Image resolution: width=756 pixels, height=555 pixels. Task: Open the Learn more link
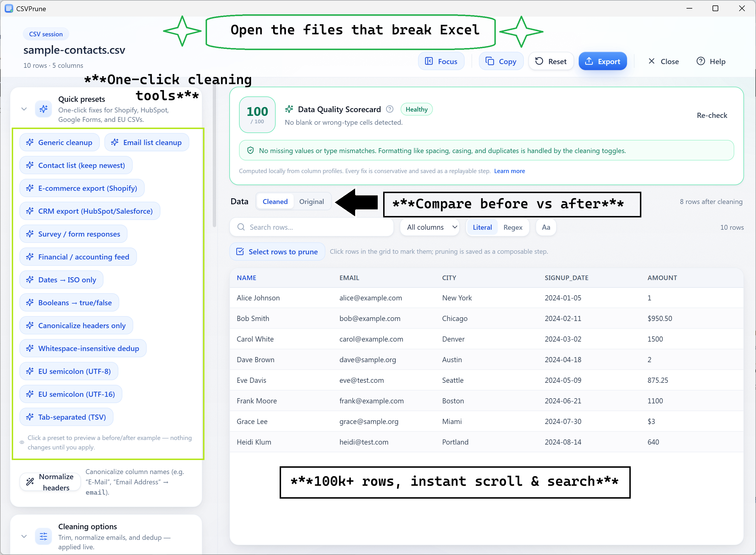pyautogui.click(x=509, y=171)
